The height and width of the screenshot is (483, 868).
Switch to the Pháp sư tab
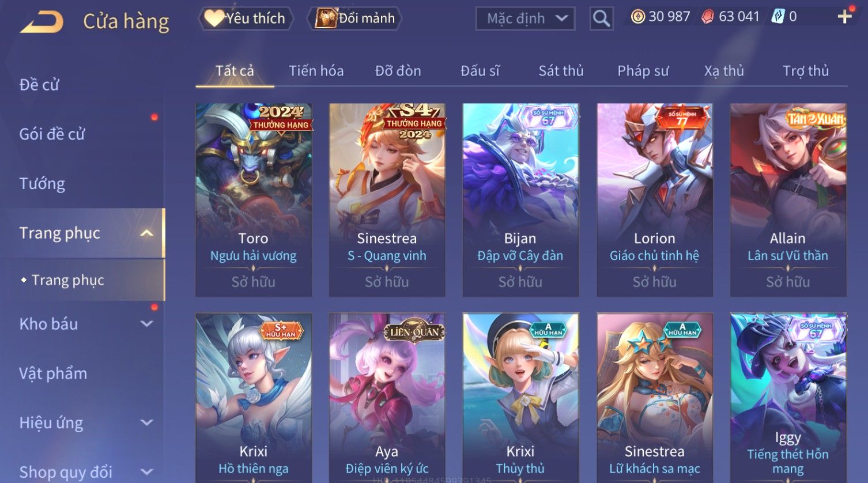(x=643, y=71)
